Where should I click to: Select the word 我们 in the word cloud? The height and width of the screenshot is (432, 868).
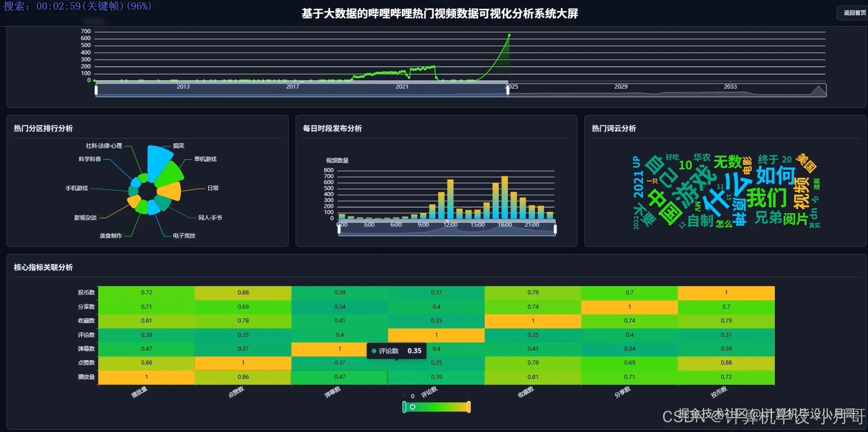click(767, 198)
